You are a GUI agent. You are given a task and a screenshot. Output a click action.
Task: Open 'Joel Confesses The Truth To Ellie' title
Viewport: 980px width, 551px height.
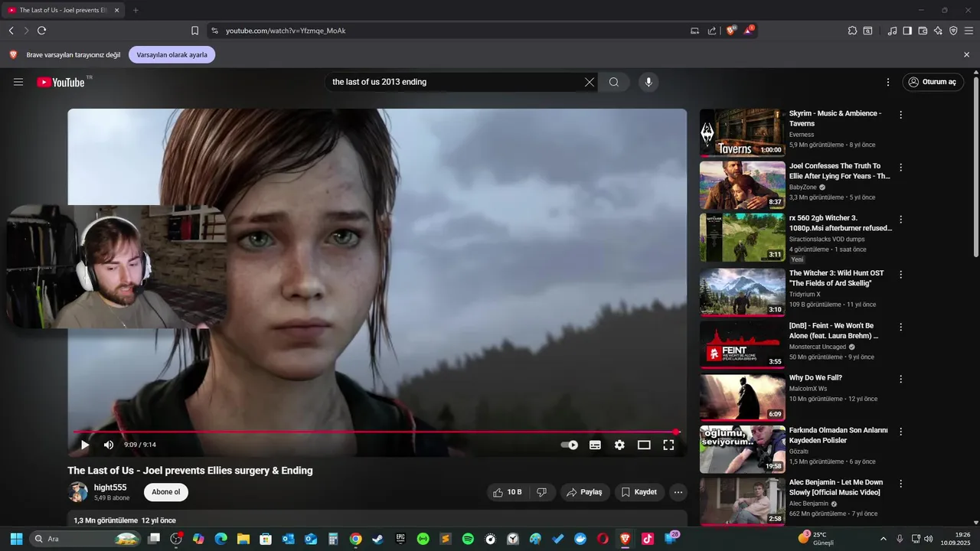click(x=840, y=171)
